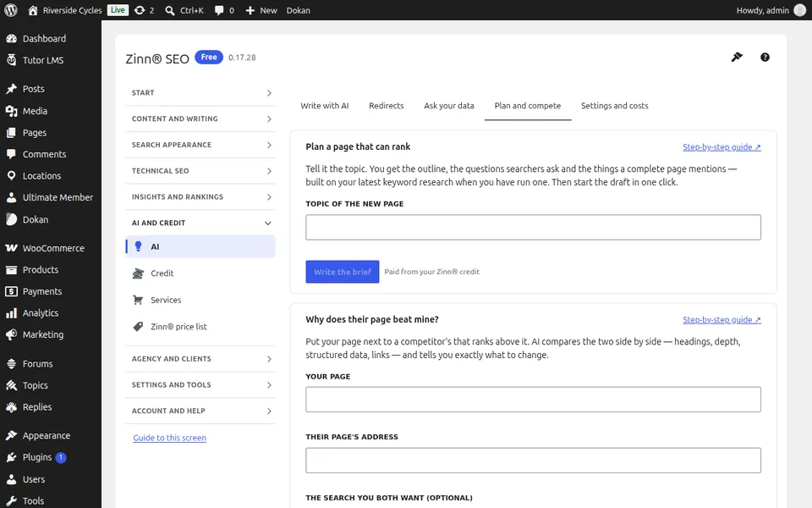The height and width of the screenshot is (508, 812).
Task: Click the Plugins plug icon
Action: coord(11,457)
